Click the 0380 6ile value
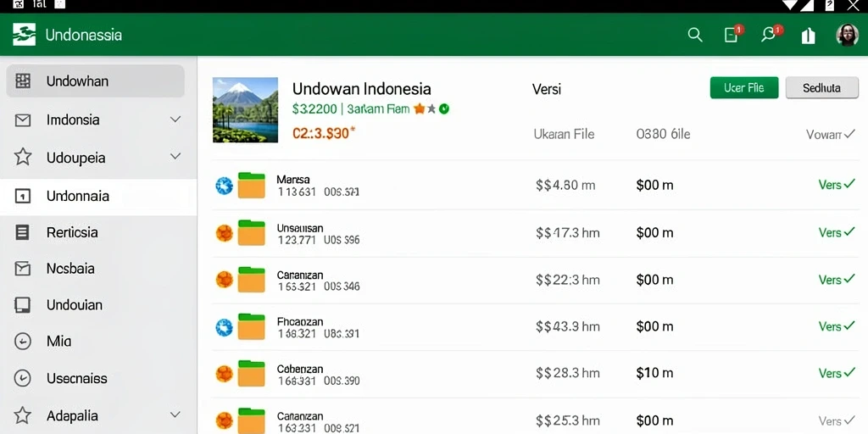Image resolution: width=868 pixels, height=434 pixels. pyautogui.click(x=663, y=134)
